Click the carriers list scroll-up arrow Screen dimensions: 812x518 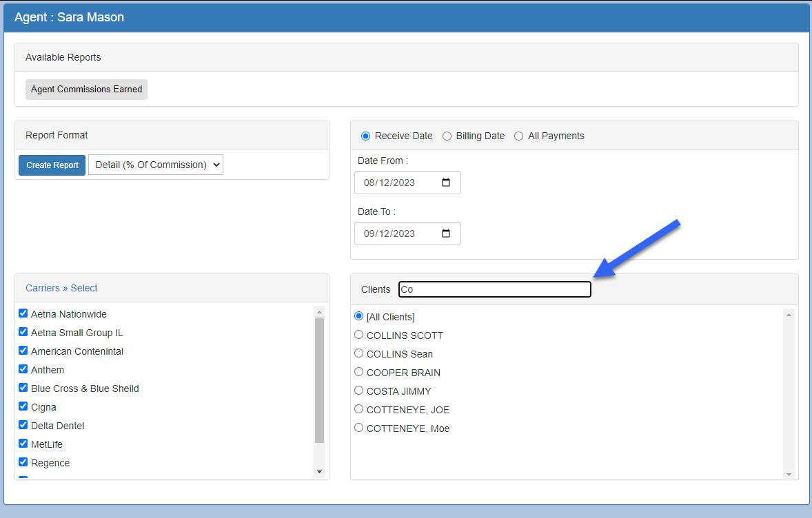pyautogui.click(x=319, y=311)
